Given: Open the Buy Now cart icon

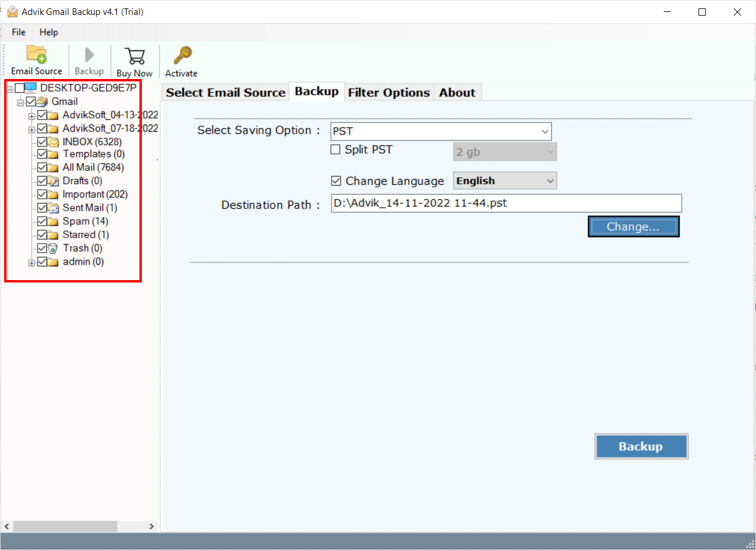Looking at the screenshot, I should pyautogui.click(x=135, y=56).
